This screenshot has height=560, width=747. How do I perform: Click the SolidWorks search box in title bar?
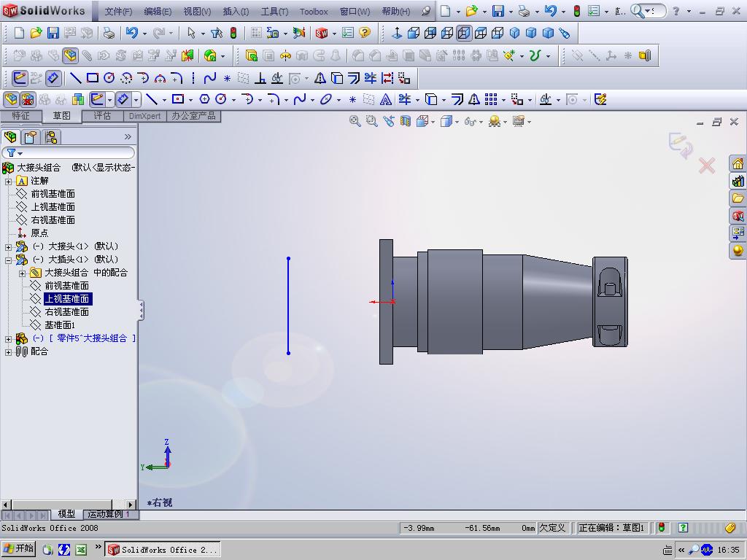click(648, 10)
